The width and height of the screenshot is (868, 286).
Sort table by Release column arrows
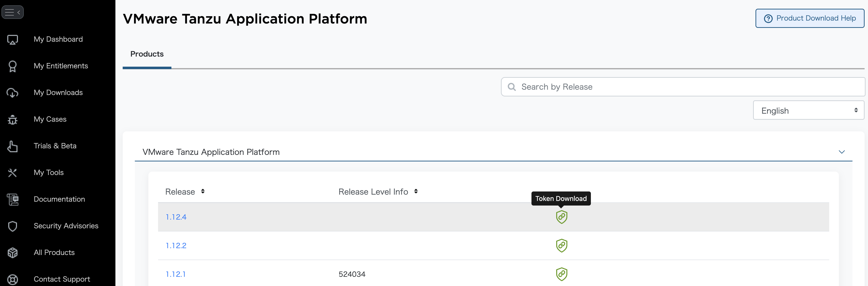pos(203,191)
